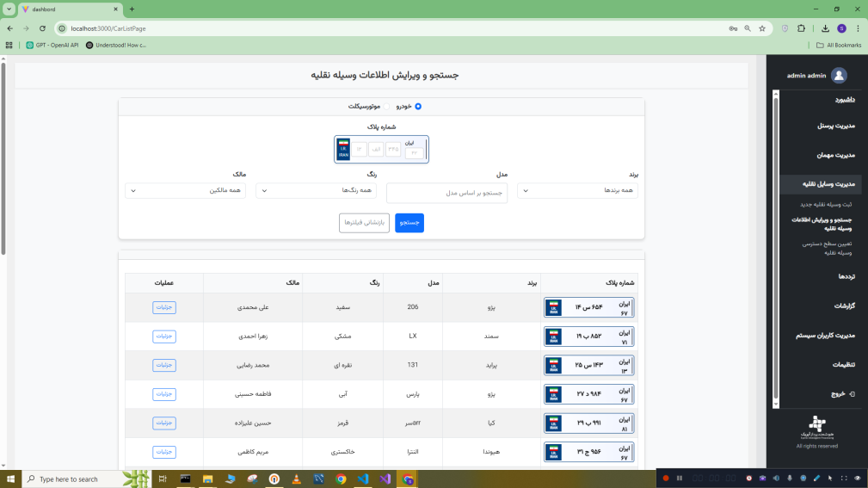This screenshot has width=868, height=488.
Task: Bookmark this page with the star icon
Action: (x=762, y=28)
